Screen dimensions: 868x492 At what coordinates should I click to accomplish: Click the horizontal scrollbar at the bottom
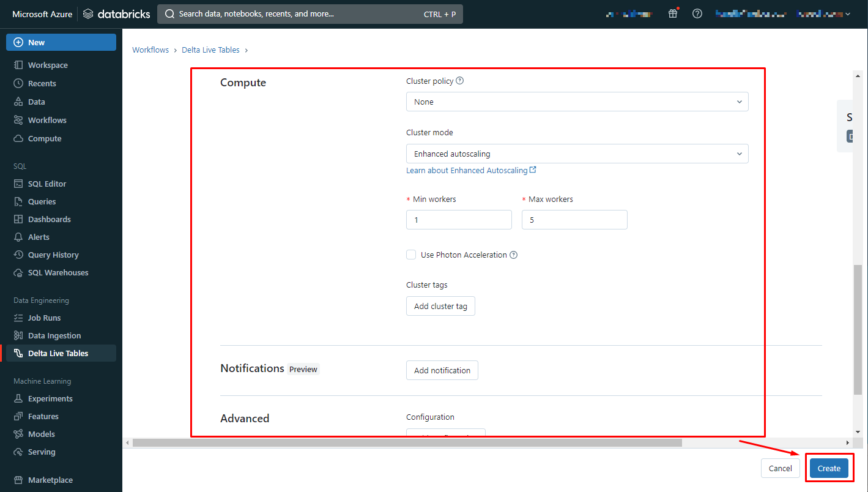click(407, 442)
